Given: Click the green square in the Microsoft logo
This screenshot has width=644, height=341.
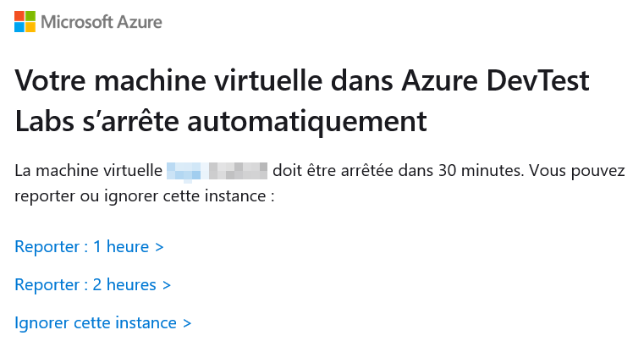Looking at the screenshot, I should pos(30,15).
